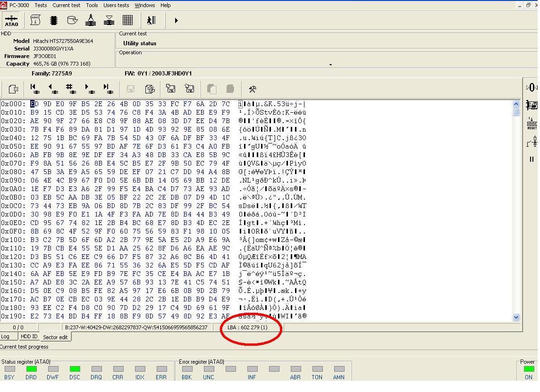Open the Windows menu
540x392 pixels.
tap(144, 5)
